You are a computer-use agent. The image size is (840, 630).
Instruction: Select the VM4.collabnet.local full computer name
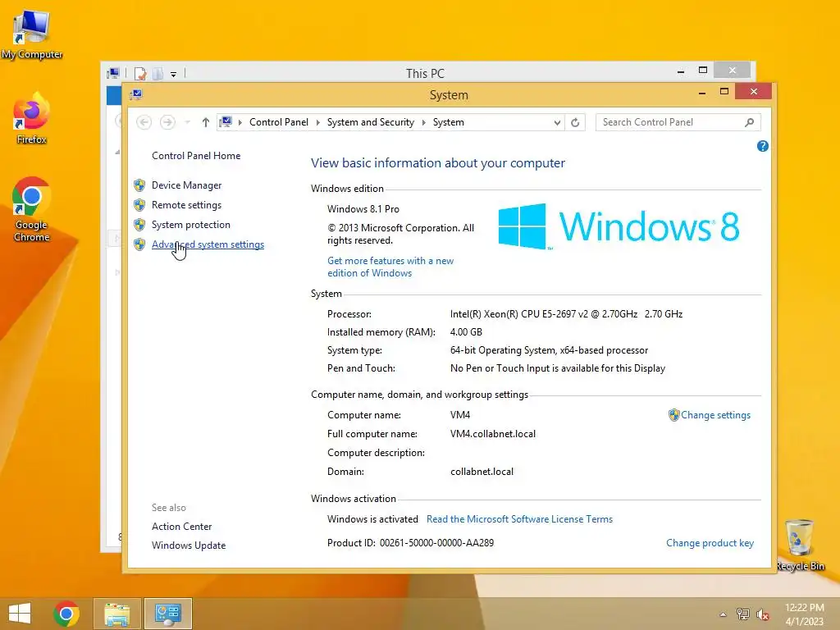(x=493, y=434)
